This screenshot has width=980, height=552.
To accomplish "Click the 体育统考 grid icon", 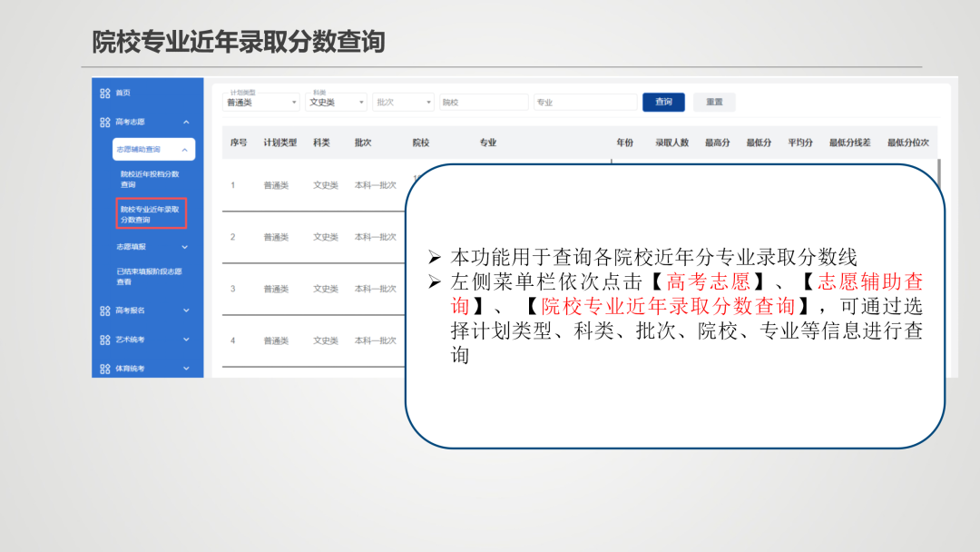I will (x=105, y=369).
